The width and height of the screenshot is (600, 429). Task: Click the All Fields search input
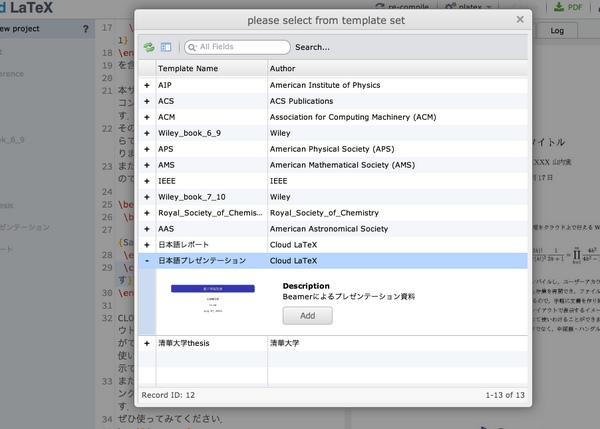click(237, 47)
